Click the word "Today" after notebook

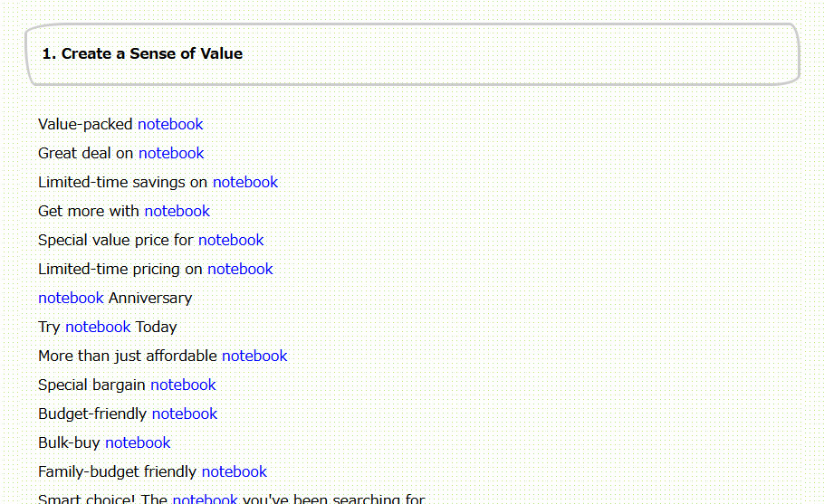156,327
